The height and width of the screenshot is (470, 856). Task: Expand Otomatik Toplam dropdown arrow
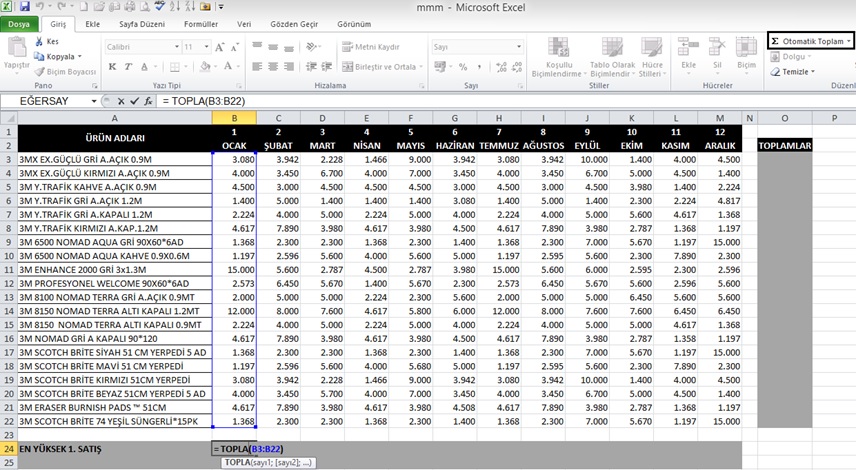(848, 41)
